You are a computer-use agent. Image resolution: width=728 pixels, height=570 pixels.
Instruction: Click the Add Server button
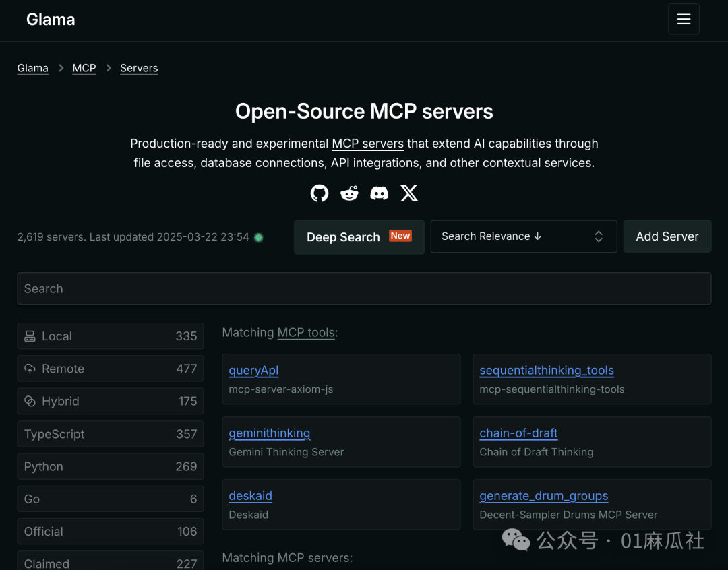[x=667, y=236]
